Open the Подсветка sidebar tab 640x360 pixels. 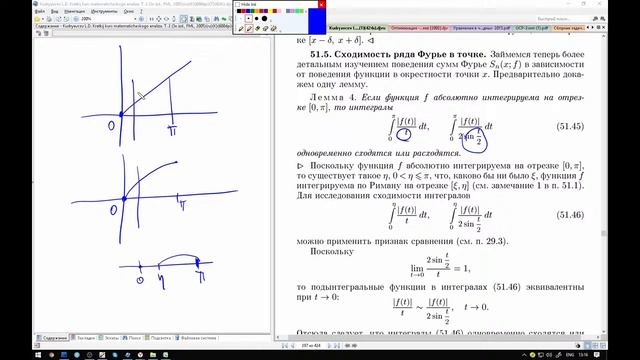point(158,338)
